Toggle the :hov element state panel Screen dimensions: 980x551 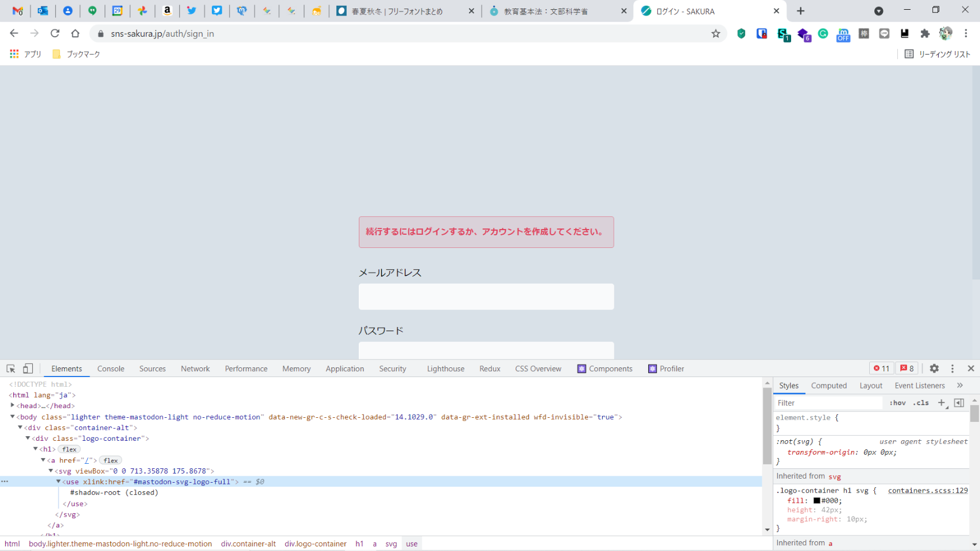pyautogui.click(x=897, y=403)
